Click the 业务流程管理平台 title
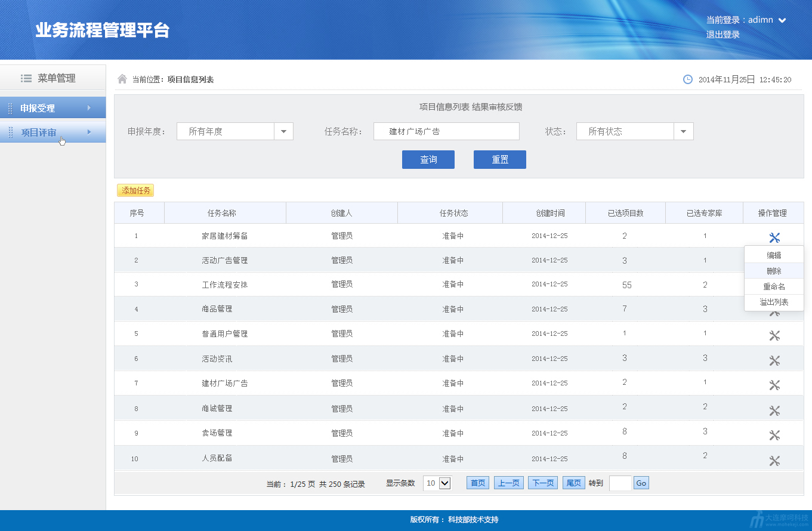The height and width of the screenshot is (531, 812). click(x=103, y=30)
